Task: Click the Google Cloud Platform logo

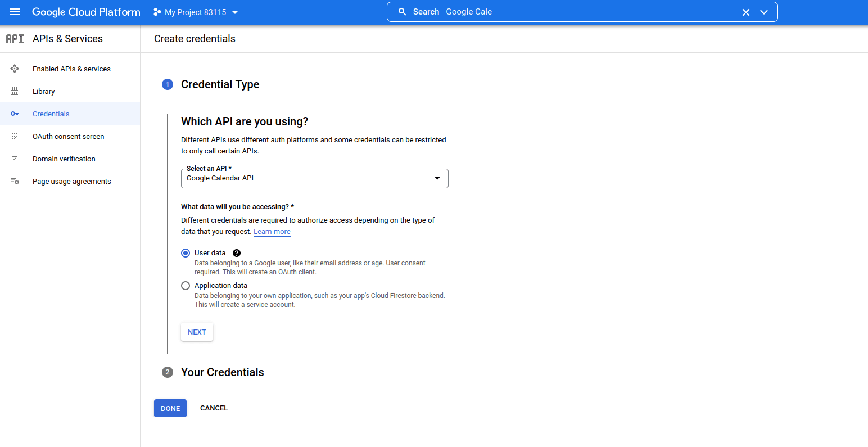Action: coord(86,12)
